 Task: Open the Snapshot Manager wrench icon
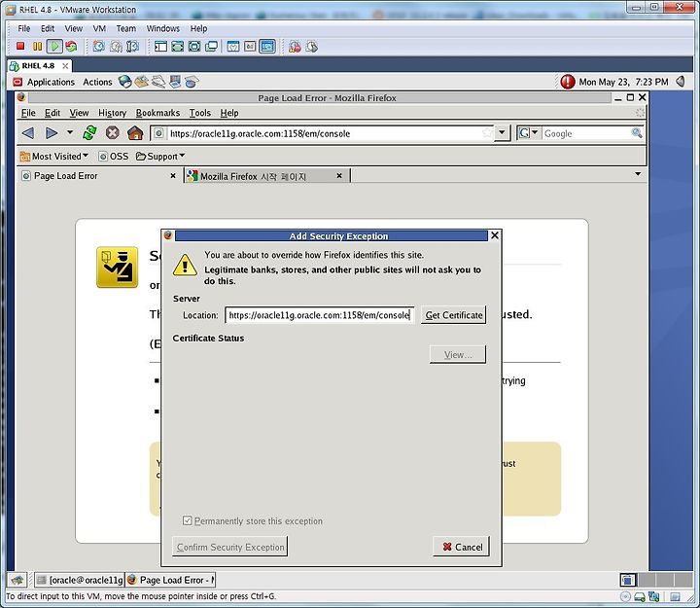[132, 46]
